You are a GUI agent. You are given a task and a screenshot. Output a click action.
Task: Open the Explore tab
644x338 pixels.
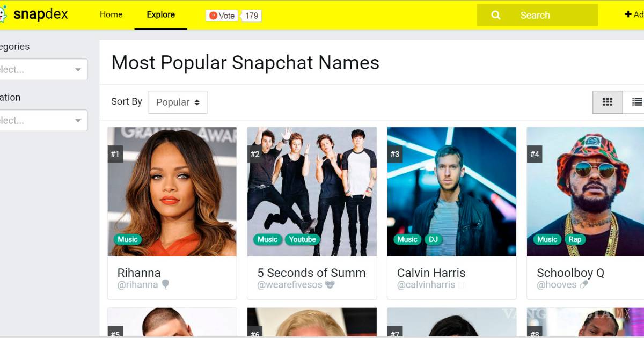tap(160, 14)
